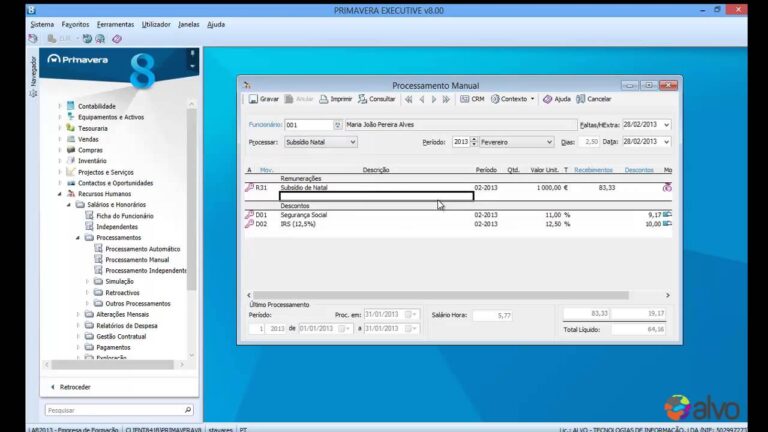The width and height of the screenshot is (768, 432).
Task: Open Processamento Independentes in tree
Action: tap(145, 270)
